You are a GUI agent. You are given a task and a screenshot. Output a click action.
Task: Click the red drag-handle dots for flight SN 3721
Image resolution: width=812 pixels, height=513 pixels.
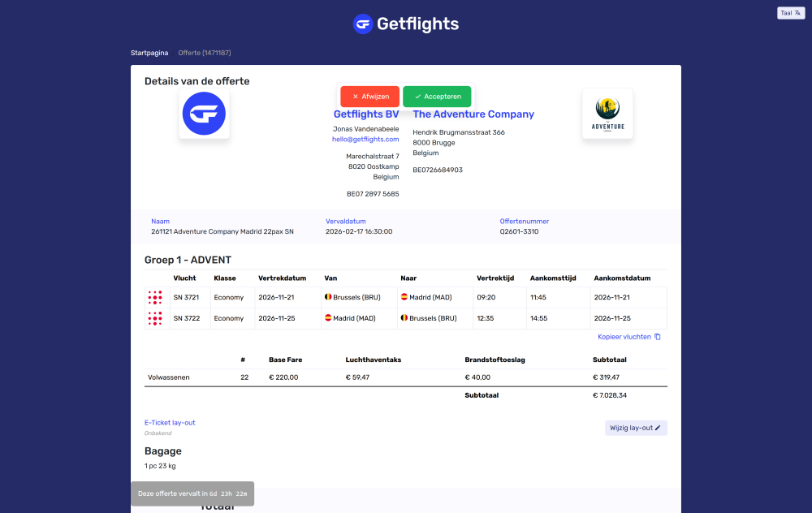click(x=155, y=297)
